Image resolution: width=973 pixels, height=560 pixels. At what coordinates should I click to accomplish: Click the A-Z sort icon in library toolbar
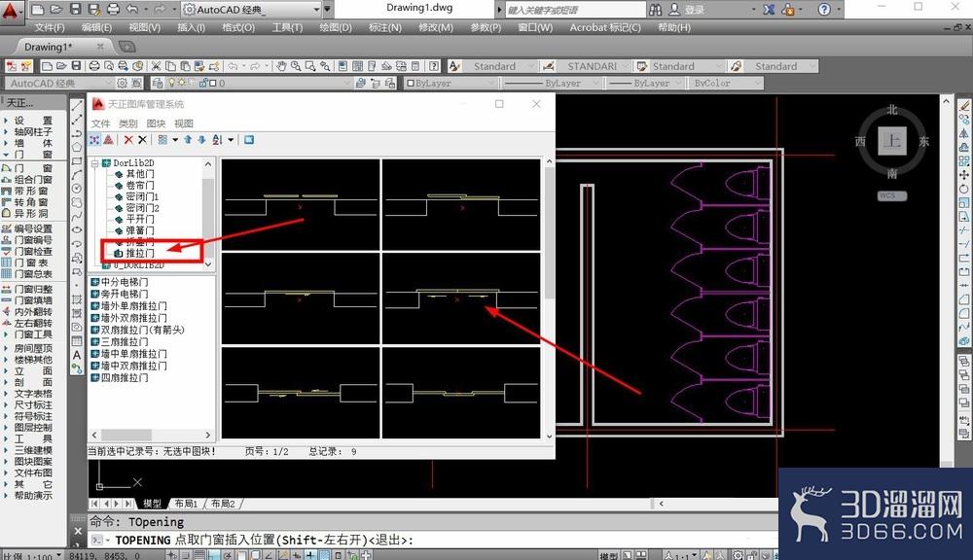click(217, 140)
